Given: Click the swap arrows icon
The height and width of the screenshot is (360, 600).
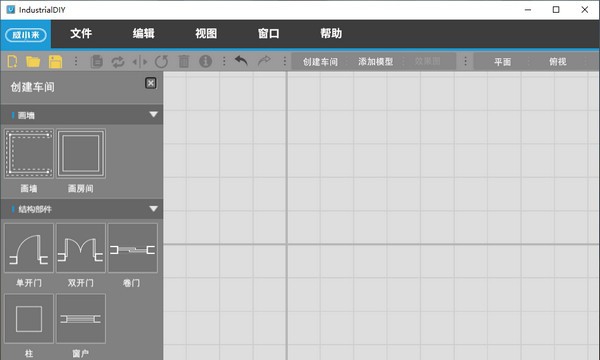Looking at the screenshot, I should click(118, 62).
